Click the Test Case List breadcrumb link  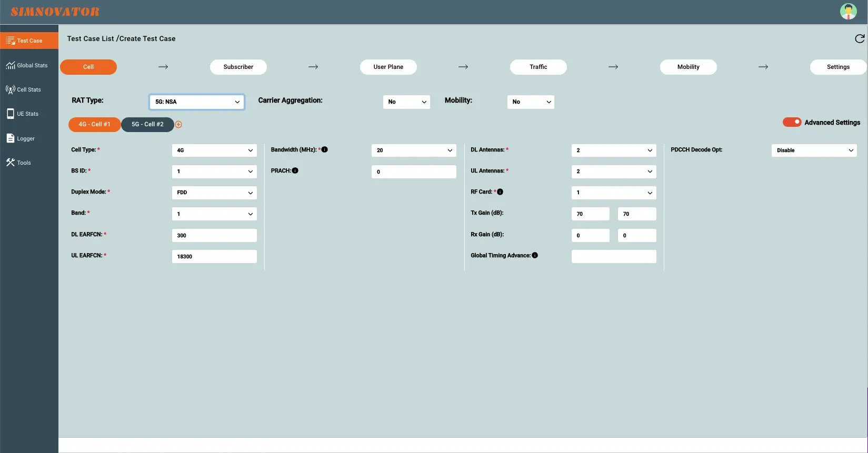pyautogui.click(x=91, y=39)
